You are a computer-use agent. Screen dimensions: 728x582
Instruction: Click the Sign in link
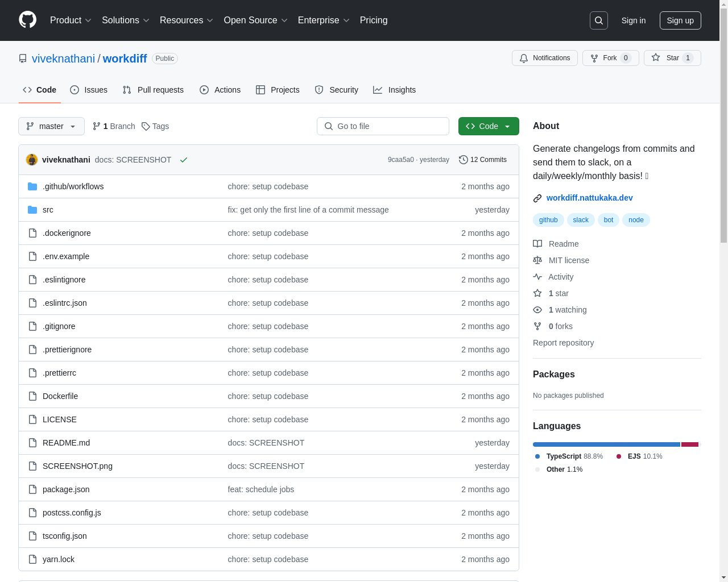point(634,20)
